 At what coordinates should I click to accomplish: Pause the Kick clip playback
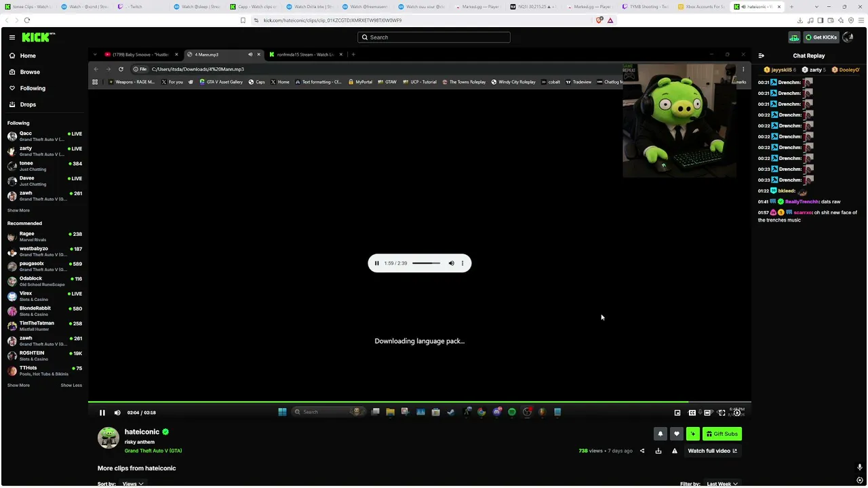coord(102,413)
